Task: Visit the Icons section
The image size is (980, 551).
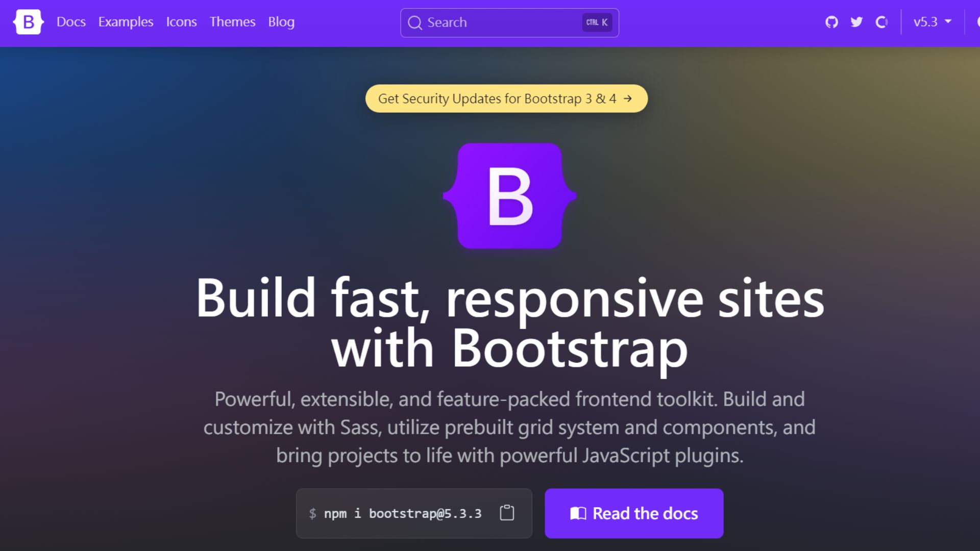Action: 181,22
